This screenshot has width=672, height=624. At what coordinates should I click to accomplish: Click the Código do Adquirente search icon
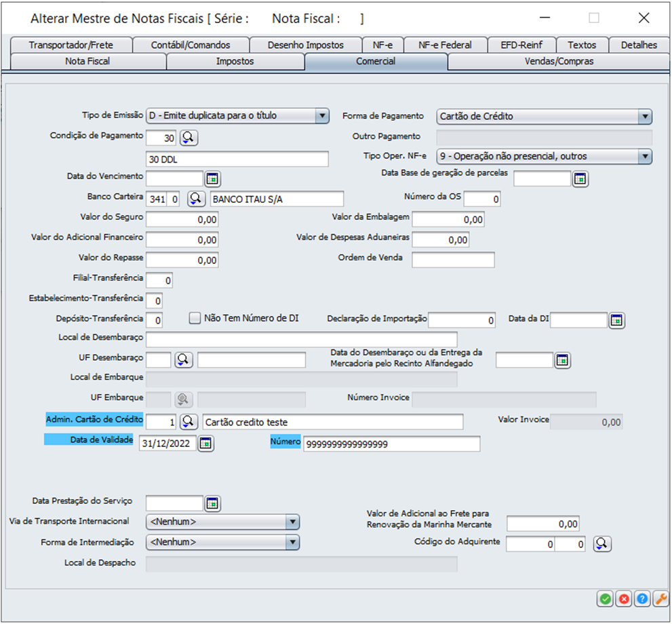(x=601, y=544)
